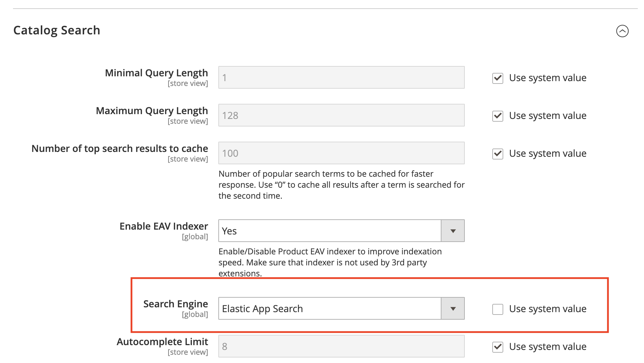Screen dimensions: 644x363
Task: Click the Maximum Query Length label
Action: (152, 111)
